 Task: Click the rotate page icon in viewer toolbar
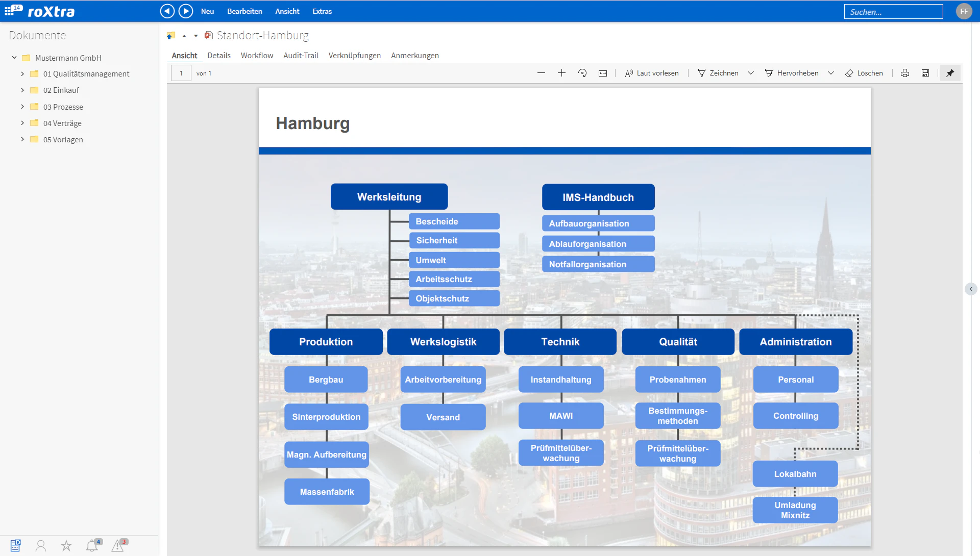[x=582, y=73]
